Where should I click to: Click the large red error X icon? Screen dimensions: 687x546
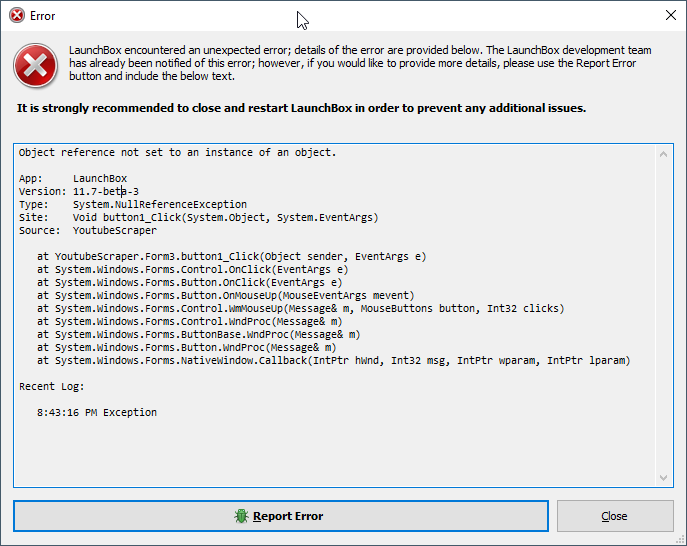tap(35, 65)
